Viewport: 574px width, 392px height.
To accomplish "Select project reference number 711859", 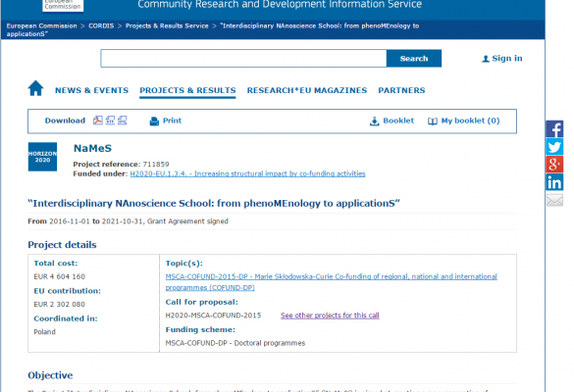I will [156, 165].
